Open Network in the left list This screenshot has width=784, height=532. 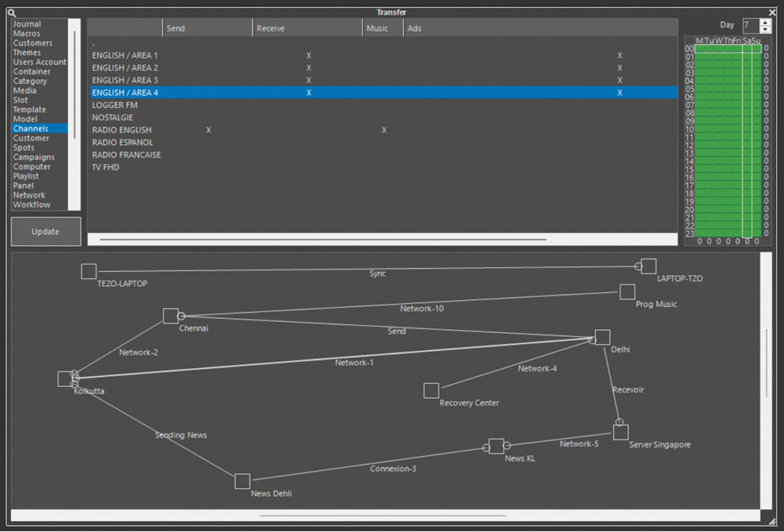29,195
